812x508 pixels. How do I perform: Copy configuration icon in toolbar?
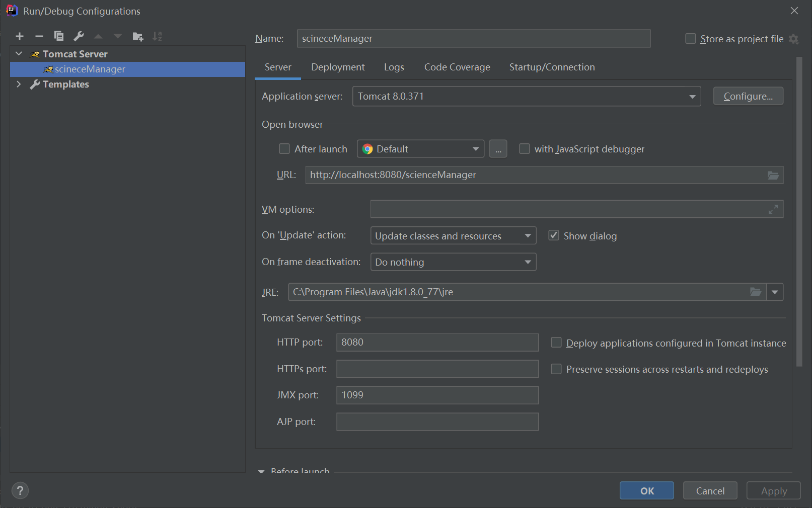(59, 36)
